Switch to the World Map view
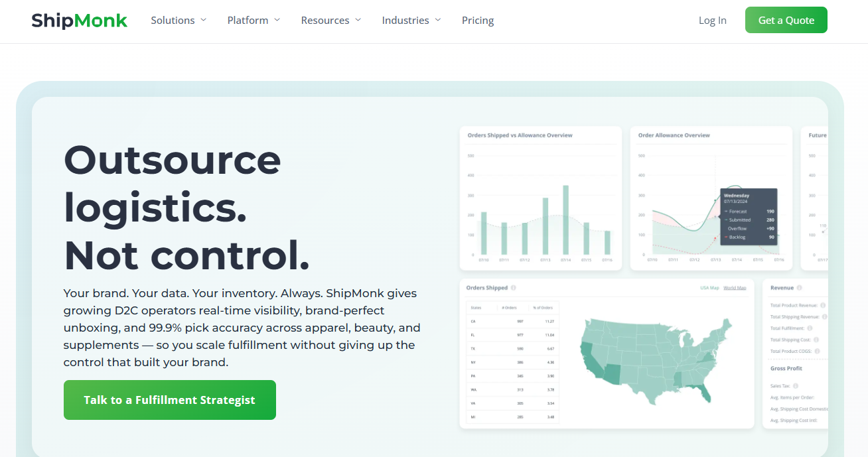 (x=735, y=288)
